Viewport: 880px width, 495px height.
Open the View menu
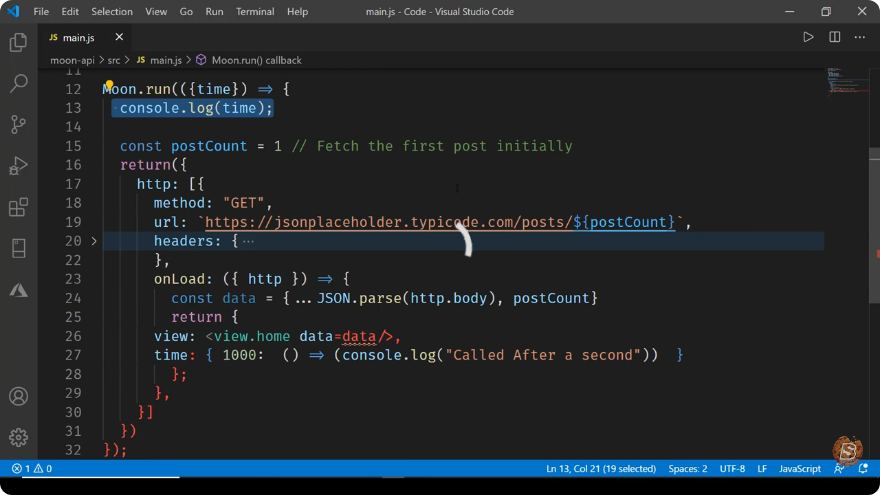click(x=156, y=11)
